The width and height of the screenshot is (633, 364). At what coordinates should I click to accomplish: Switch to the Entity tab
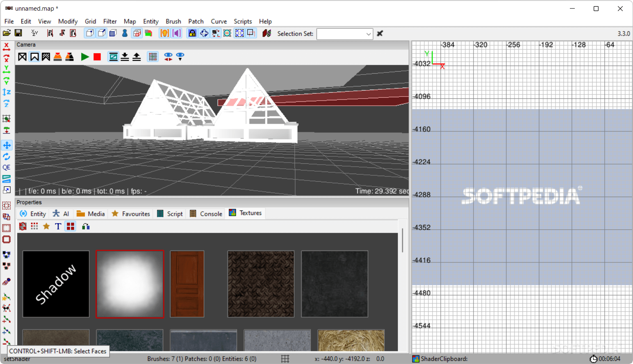coord(33,214)
